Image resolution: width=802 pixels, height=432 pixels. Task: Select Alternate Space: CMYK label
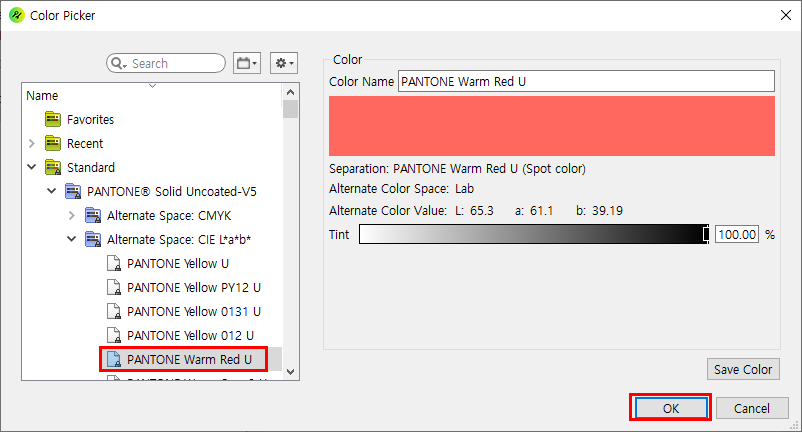(x=169, y=216)
